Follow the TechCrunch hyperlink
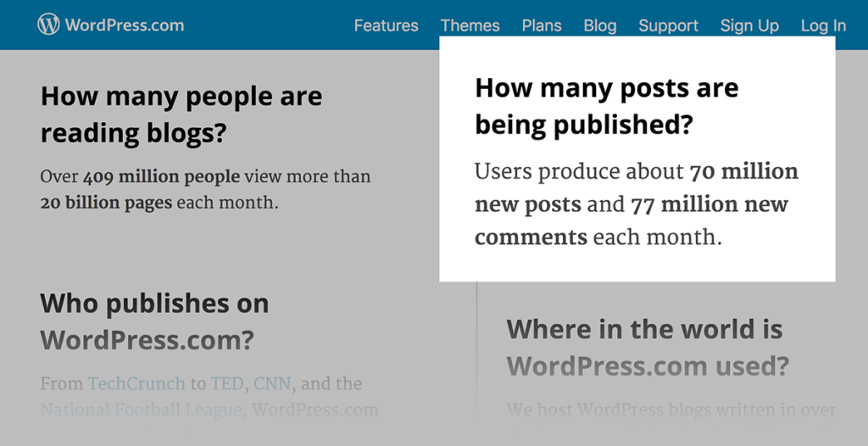The width and height of the screenshot is (868, 446). pos(136,383)
